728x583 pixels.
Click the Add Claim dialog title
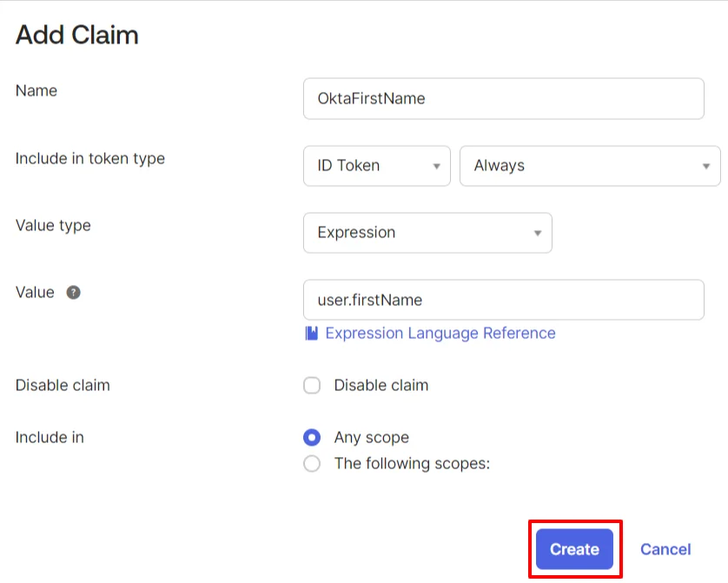76,35
